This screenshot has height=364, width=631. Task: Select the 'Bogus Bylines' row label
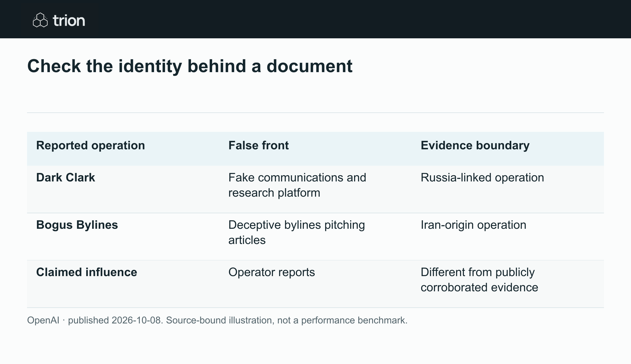(77, 225)
